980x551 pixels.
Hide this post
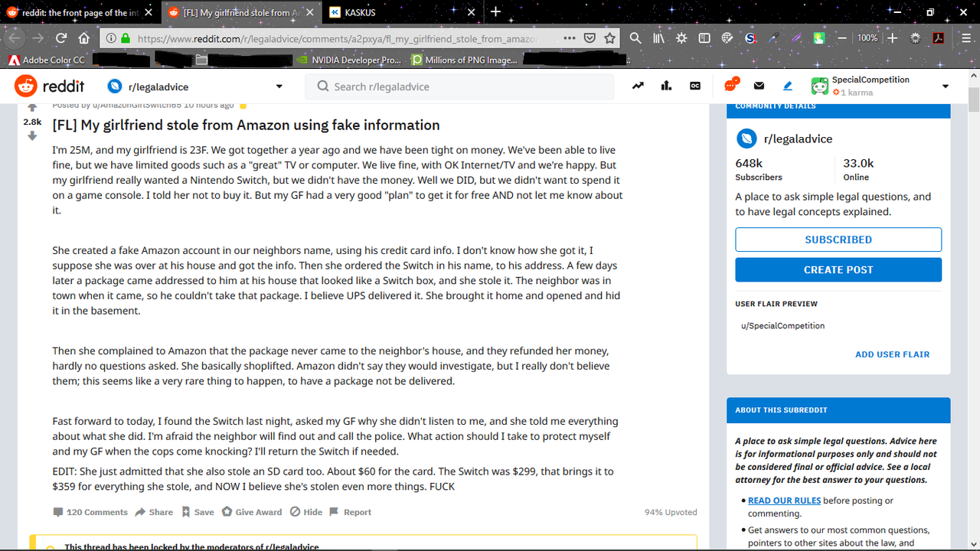[x=306, y=512]
